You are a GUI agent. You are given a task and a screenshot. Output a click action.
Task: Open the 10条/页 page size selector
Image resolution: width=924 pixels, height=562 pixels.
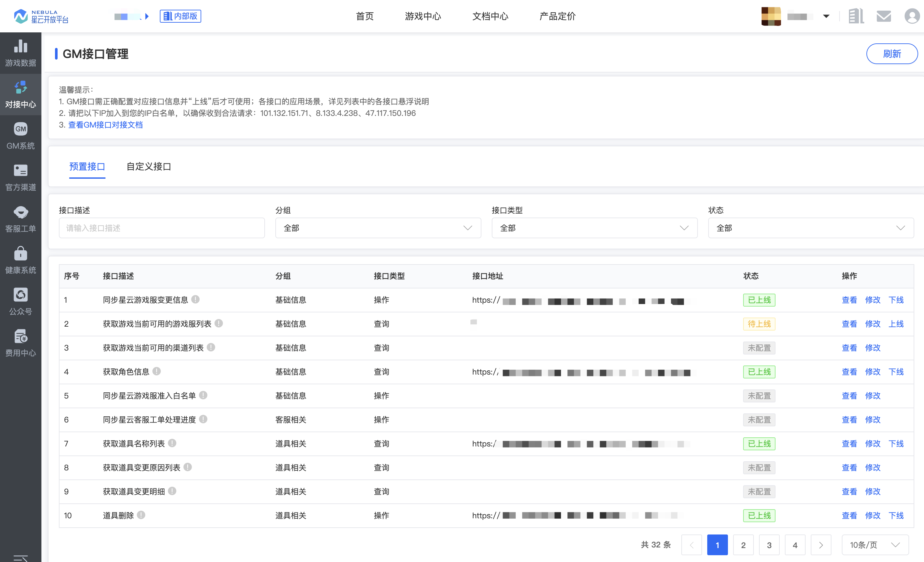point(874,545)
